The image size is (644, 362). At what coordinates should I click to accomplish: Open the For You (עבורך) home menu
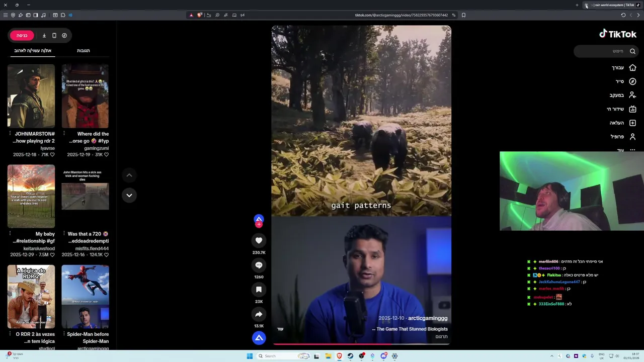click(624, 67)
